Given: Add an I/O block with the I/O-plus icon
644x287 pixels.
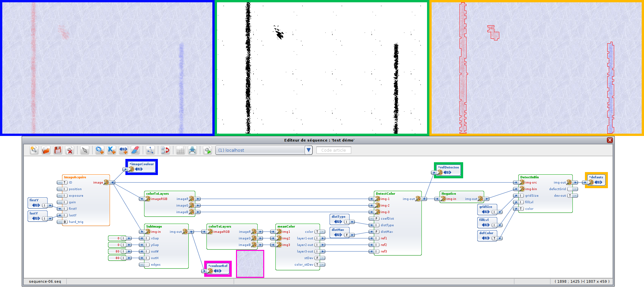Looking at the screenshot, I should (x=123, y=150).
